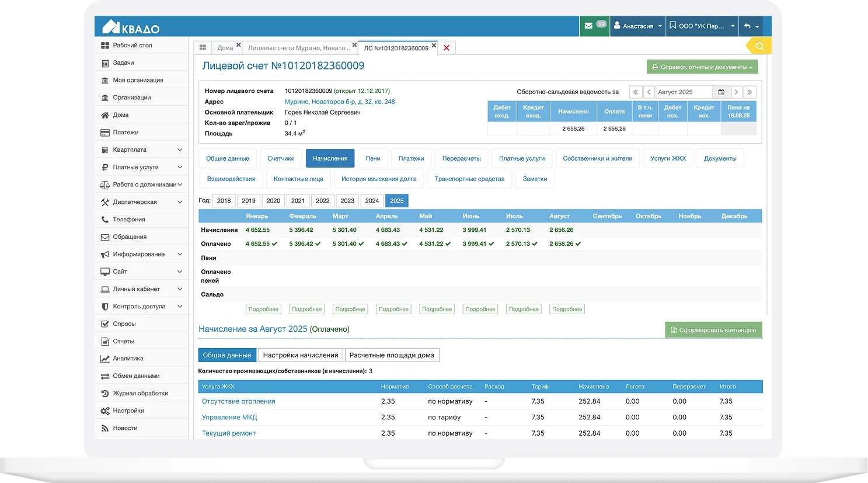Click the Сформировать квитанцию button
868x483 pixels.
713,329
